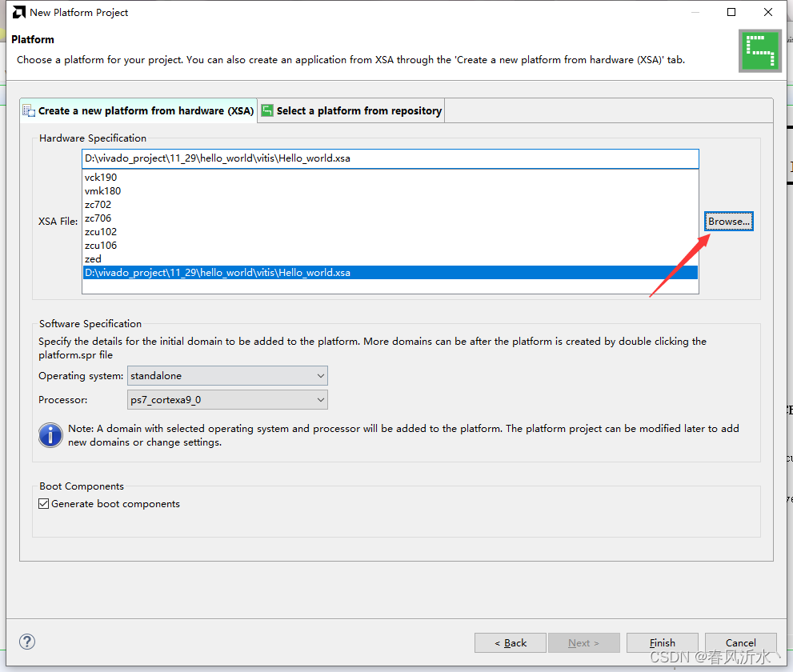Select highlighted Hello_world.xsa list entry

click(390, 273)
